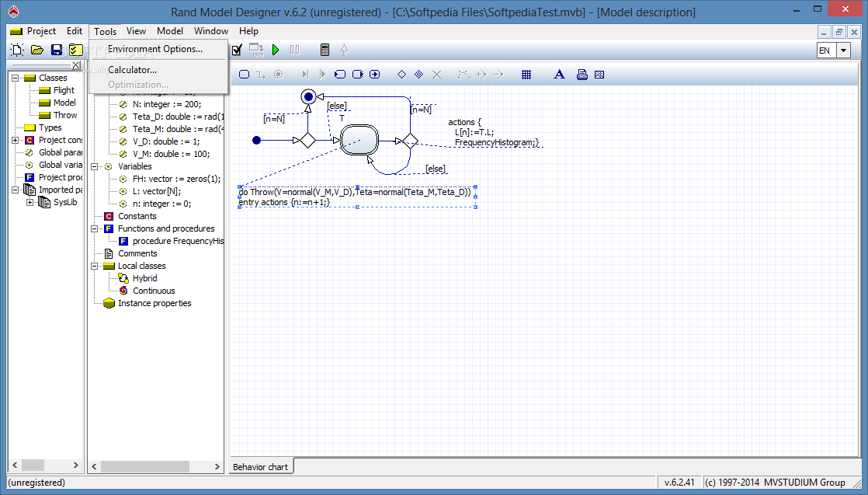
Task: Click the grey plain right arrow tool
Action: coord(498,75)
